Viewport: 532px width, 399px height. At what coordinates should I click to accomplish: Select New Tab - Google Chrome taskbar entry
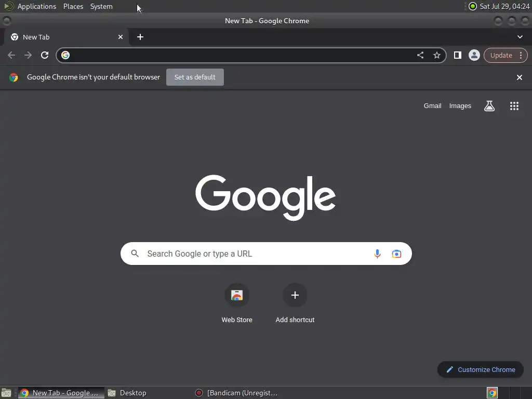point(61,393)
